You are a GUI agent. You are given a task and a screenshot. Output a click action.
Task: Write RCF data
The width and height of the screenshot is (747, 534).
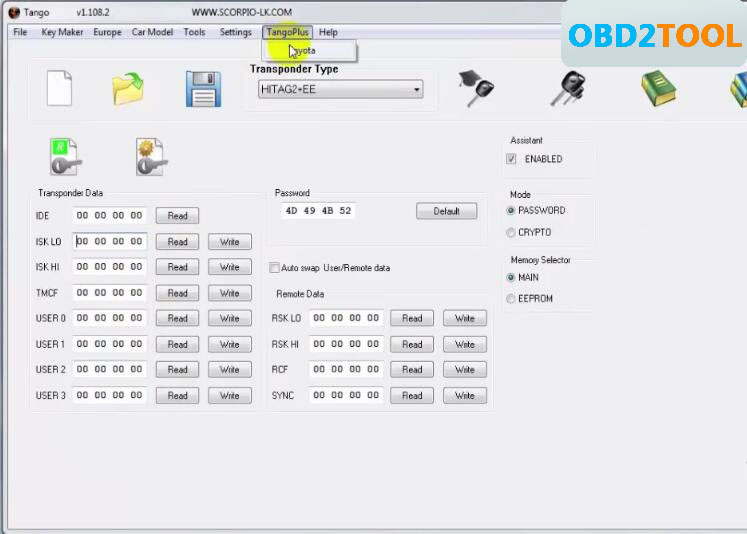tap(464, 370)
